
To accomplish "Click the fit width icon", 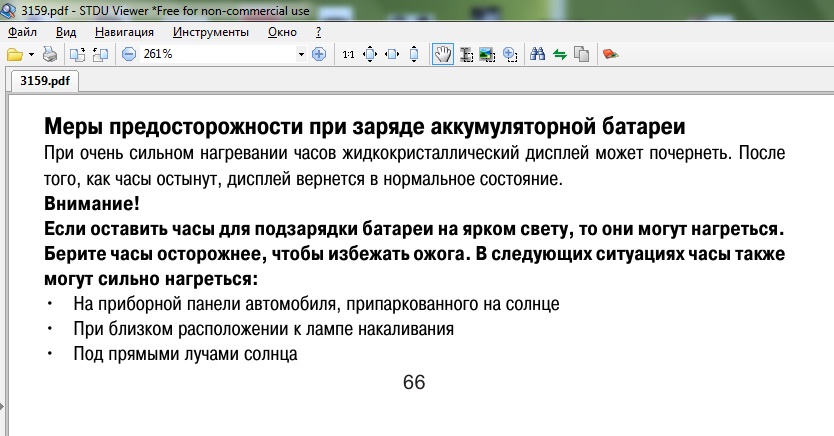I will tap(392, 54).
